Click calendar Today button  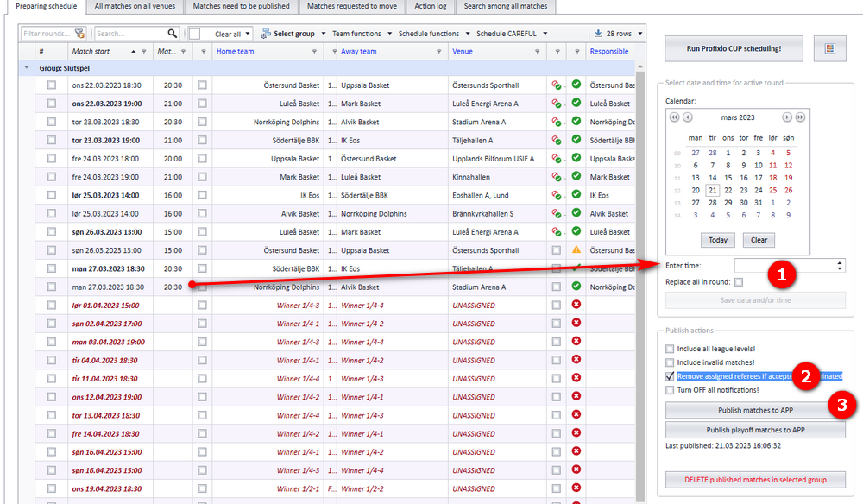coord(718,240)
